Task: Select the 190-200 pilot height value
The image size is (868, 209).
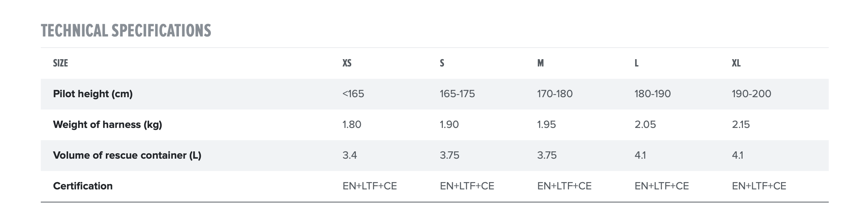Action: pyautogui.click(x=751, y=94)
